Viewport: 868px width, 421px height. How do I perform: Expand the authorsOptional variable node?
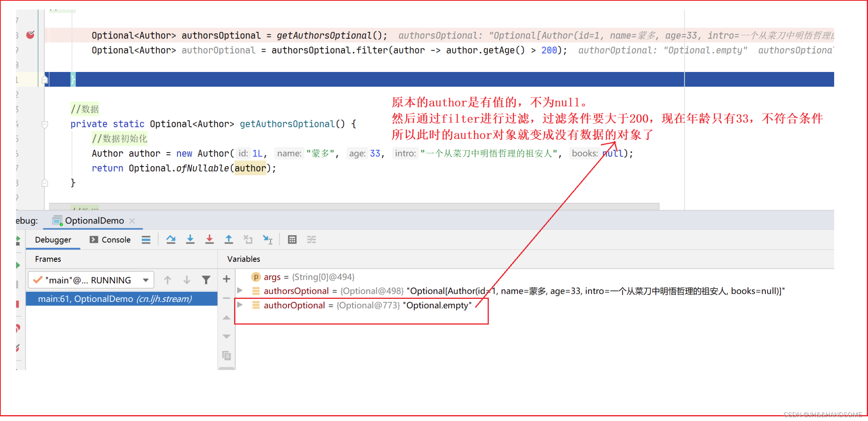(x=240, y=291)
